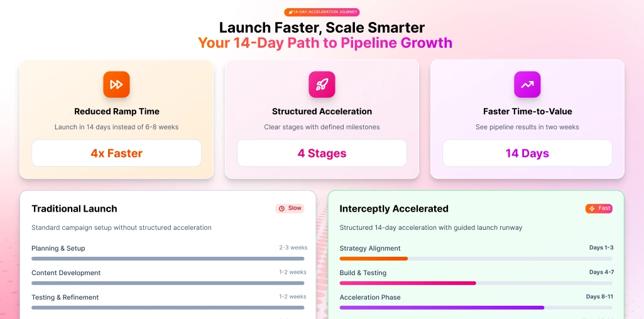Click the orange fast-forward icon
Image resolution: width=644 pixels, height=319 pixels.
(x=116, y=84)
